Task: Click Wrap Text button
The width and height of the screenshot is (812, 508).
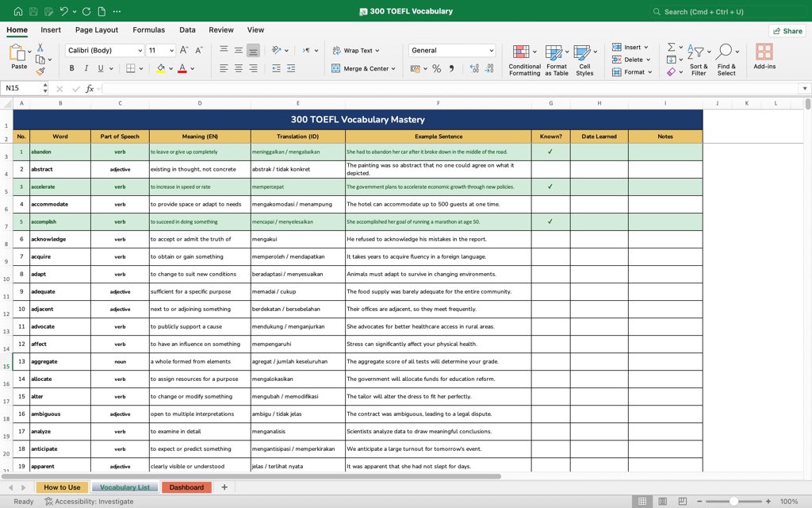Action: [356, 50]
